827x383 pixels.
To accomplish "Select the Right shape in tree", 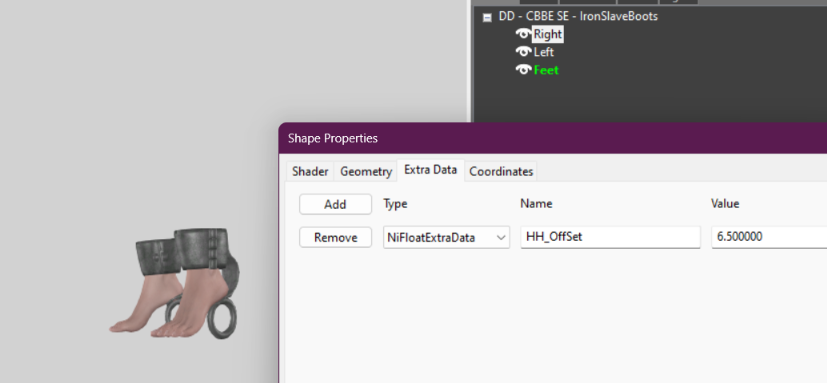I will pos(547,34).
